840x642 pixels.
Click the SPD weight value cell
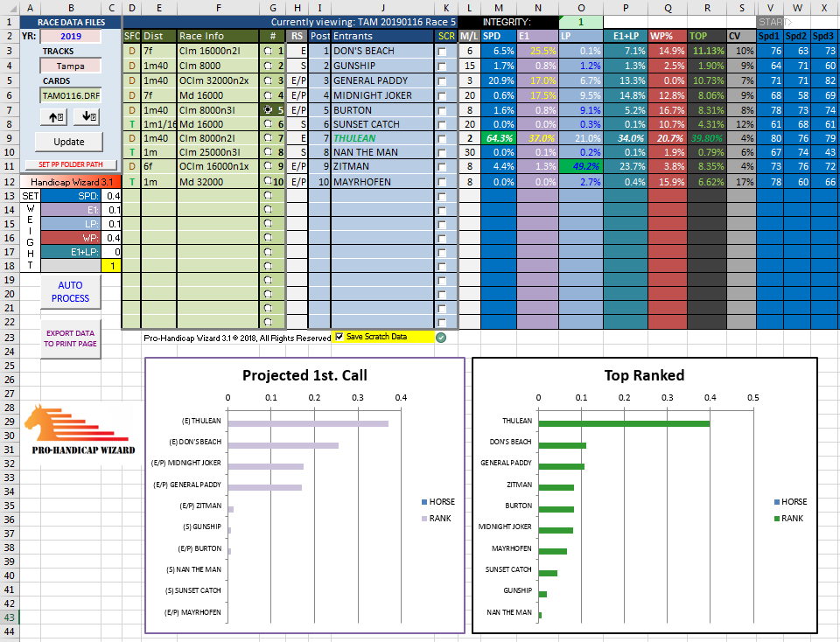pos(111,196)
